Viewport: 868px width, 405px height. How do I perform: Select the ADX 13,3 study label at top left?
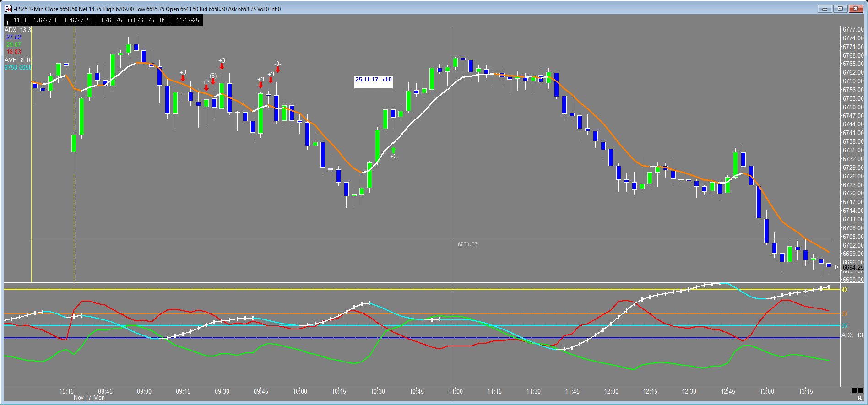[x=18, y=30]
